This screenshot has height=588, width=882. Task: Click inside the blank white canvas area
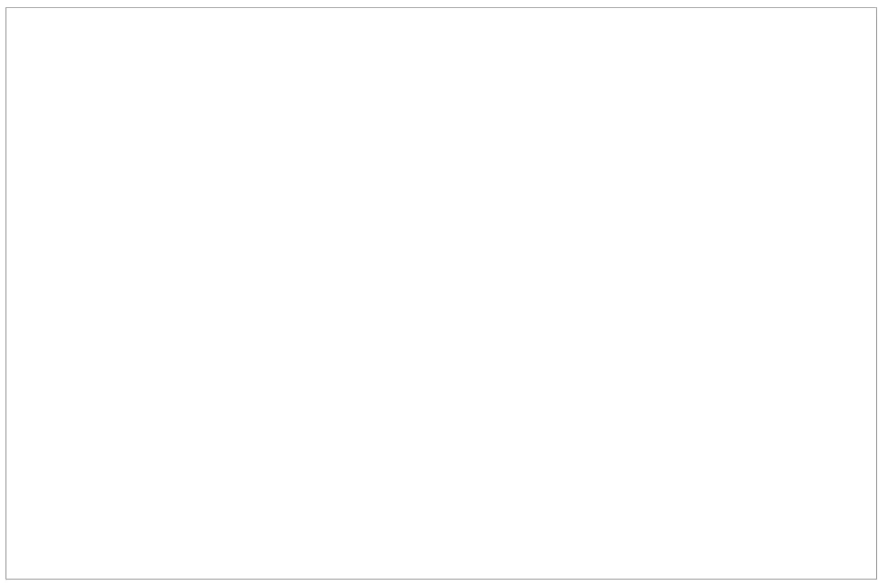(441, 293)
